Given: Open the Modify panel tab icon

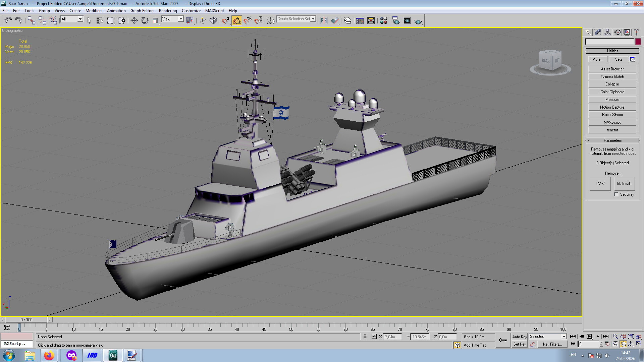Looking at the screenshot, I should [598, 32].
